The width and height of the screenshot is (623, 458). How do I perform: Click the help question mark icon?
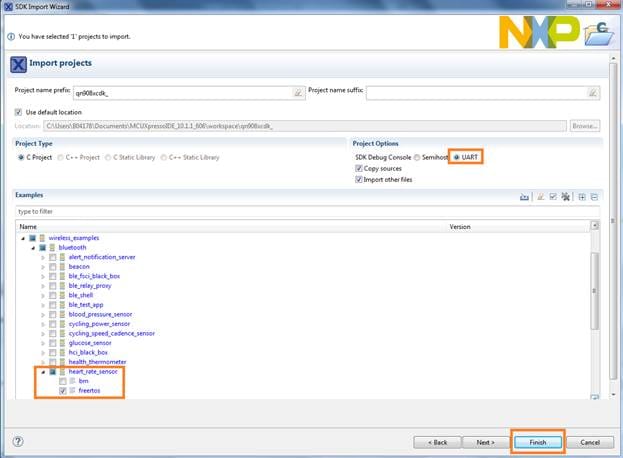pyautogui.click(x=18, y=440)
